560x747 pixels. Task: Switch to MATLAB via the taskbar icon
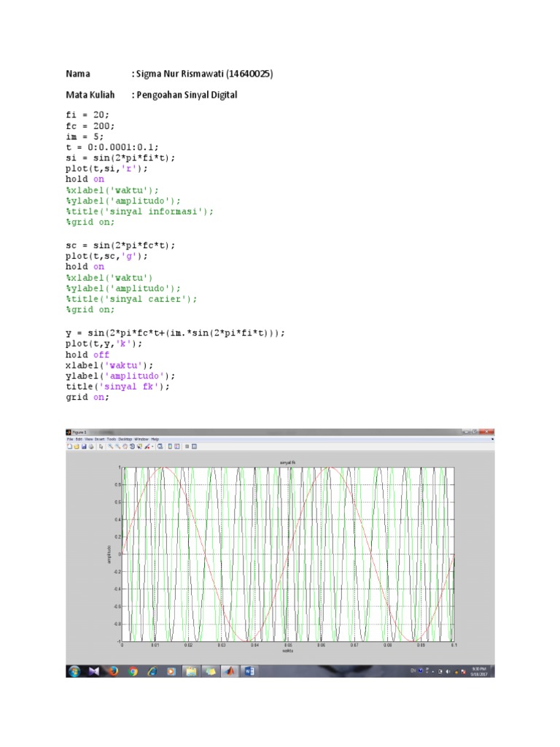point(230,671)
